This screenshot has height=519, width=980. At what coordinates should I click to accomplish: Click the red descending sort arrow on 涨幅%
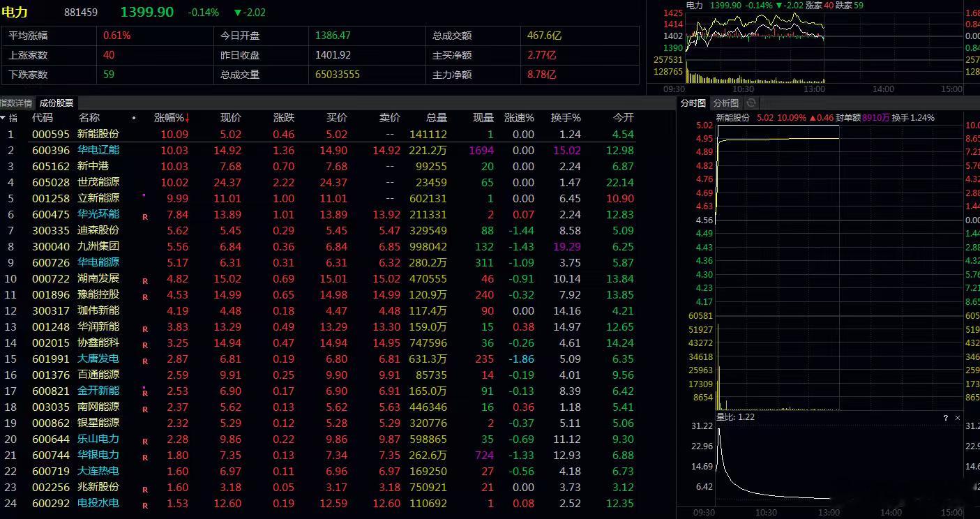point(187,118)
